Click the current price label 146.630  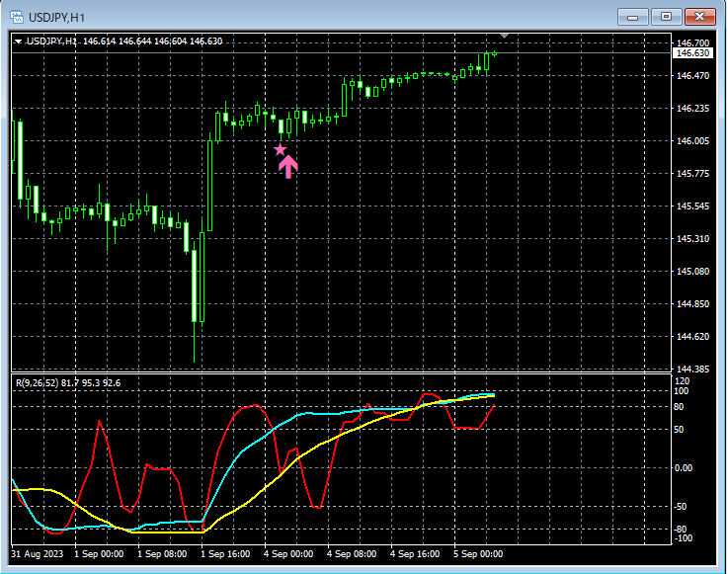click(692, 53)
